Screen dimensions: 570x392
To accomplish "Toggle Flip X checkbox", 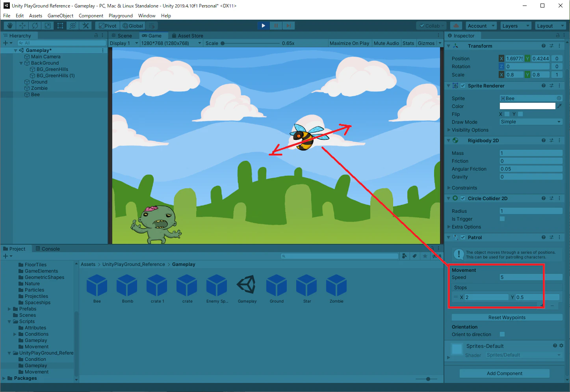I will tap(507, 114).
